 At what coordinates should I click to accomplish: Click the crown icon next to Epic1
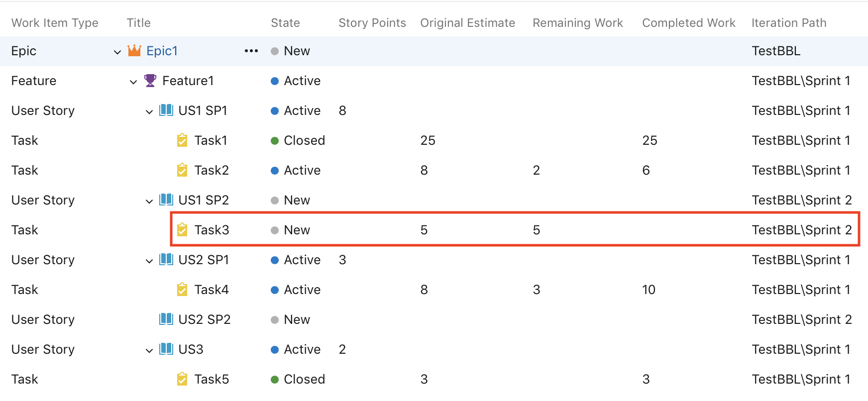click(x=134, y=50)
